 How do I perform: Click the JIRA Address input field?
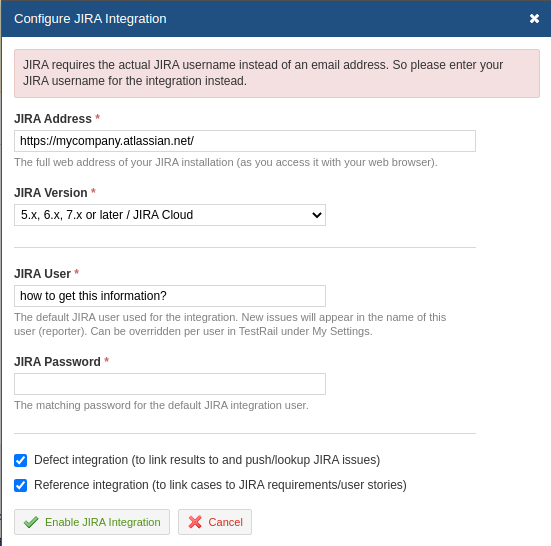click(x=245, y=141)
